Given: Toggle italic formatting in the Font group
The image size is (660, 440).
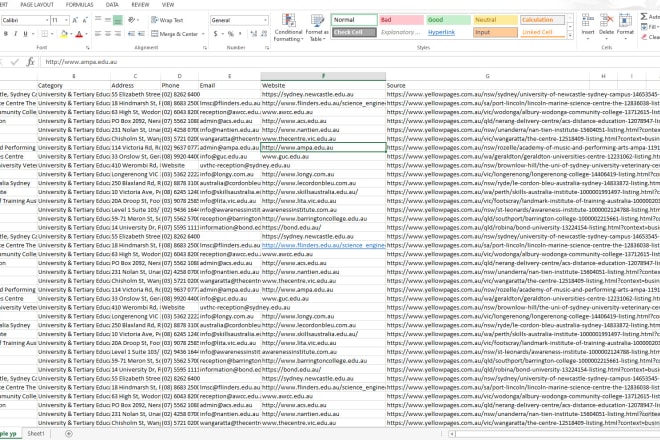Looking at the screenshot, I should click(x=13, y=33).
